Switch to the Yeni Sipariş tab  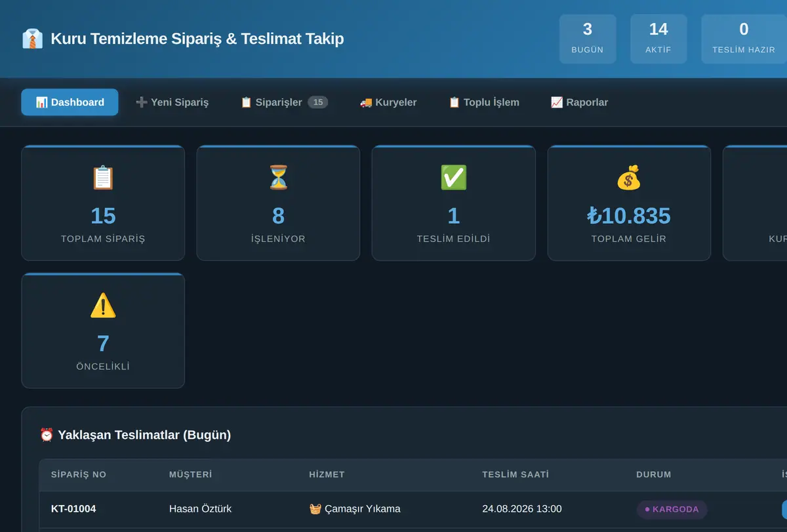point(172,102)
